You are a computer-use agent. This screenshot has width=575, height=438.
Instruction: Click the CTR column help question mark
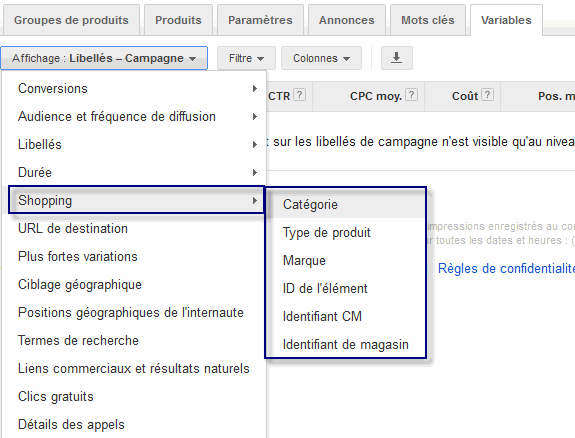point(300,95)
